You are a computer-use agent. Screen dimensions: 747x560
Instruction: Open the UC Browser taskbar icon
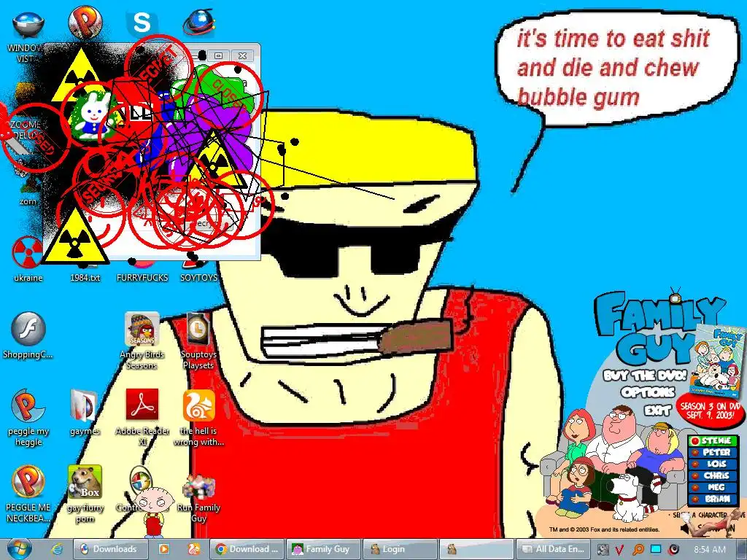coord(193,549)
